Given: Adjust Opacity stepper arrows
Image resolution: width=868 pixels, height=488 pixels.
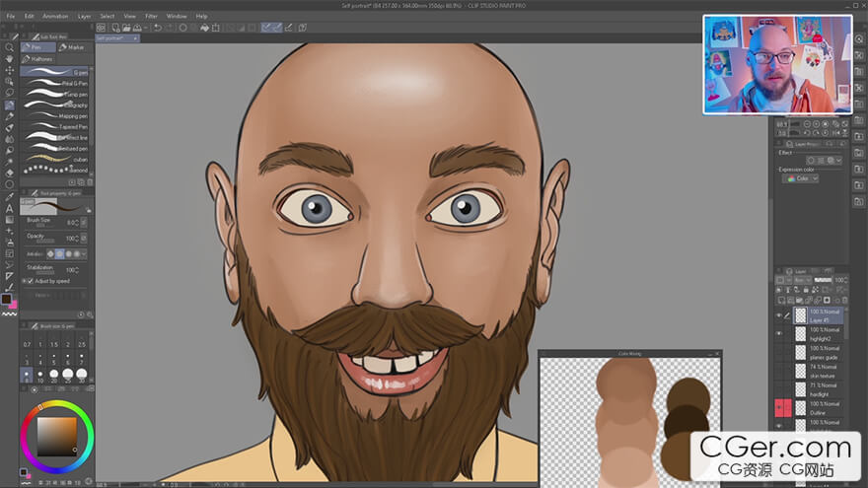Looking at the screenshot, I should (76, 239).
